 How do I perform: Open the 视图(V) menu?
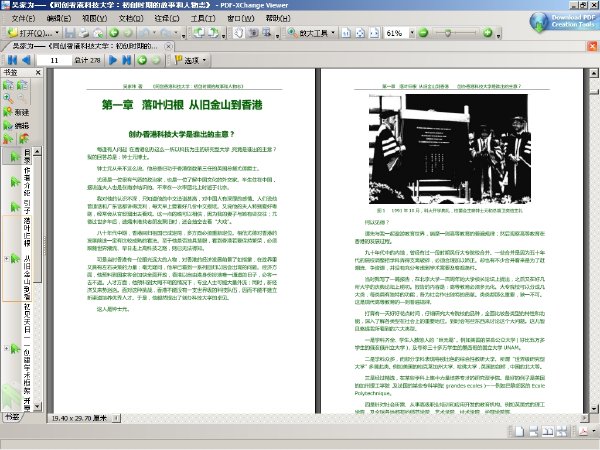pos(95,18)
